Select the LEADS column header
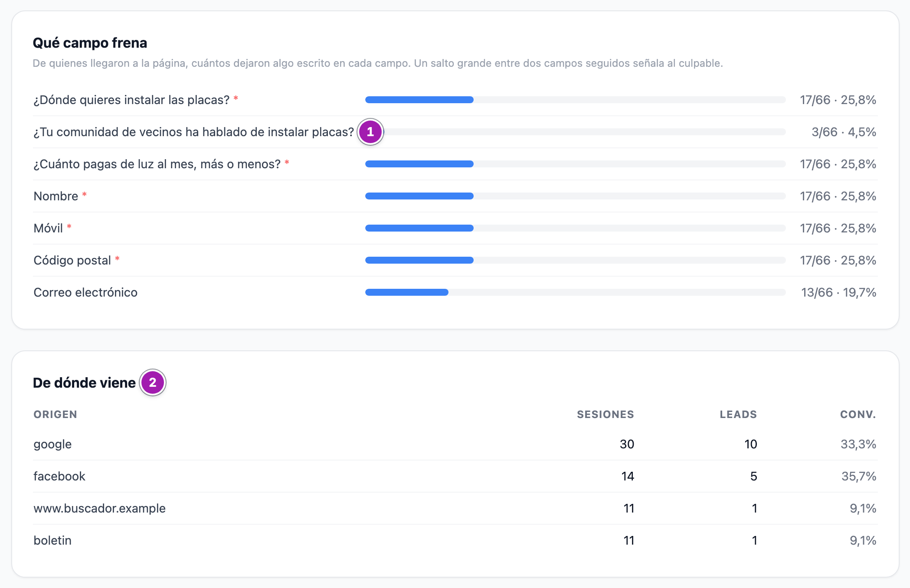 [x=738, y=415]
